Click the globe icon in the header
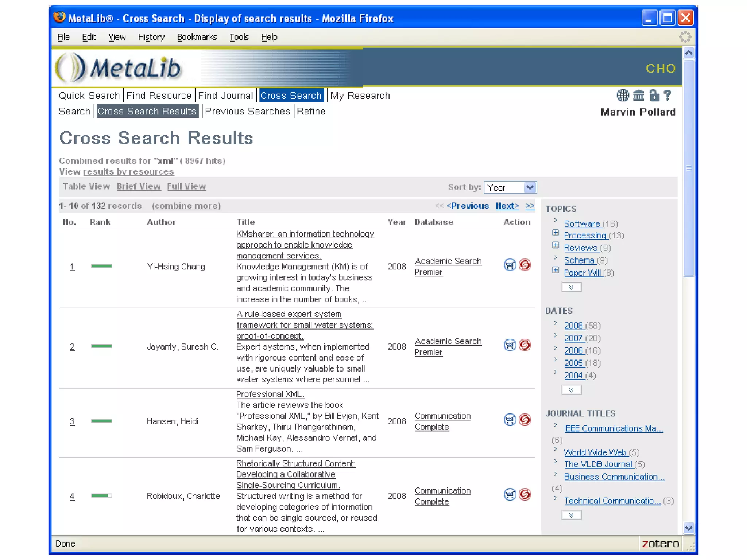The image size is (747, 560). (623, 96)
